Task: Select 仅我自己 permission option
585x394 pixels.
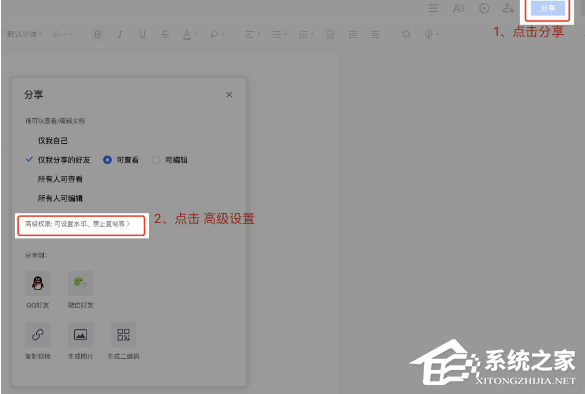Action: pos(53,141)
